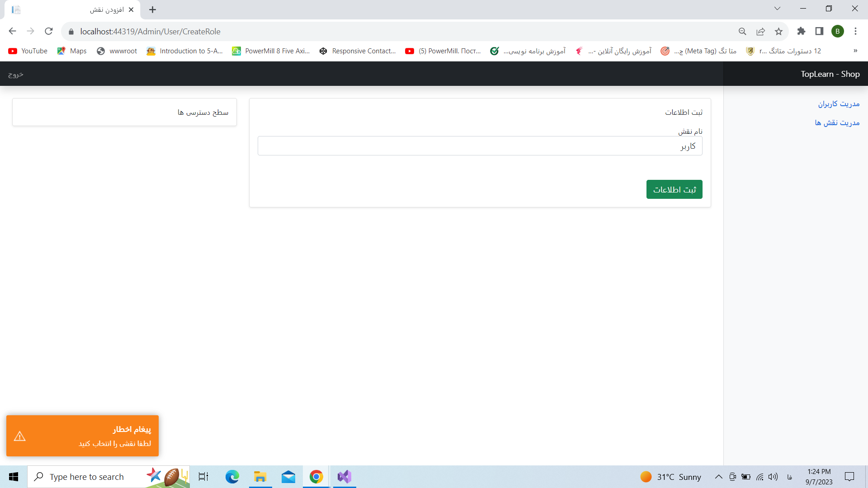Open the tab search dropdown arrow
868x488 pixels.
pos(777,9)
